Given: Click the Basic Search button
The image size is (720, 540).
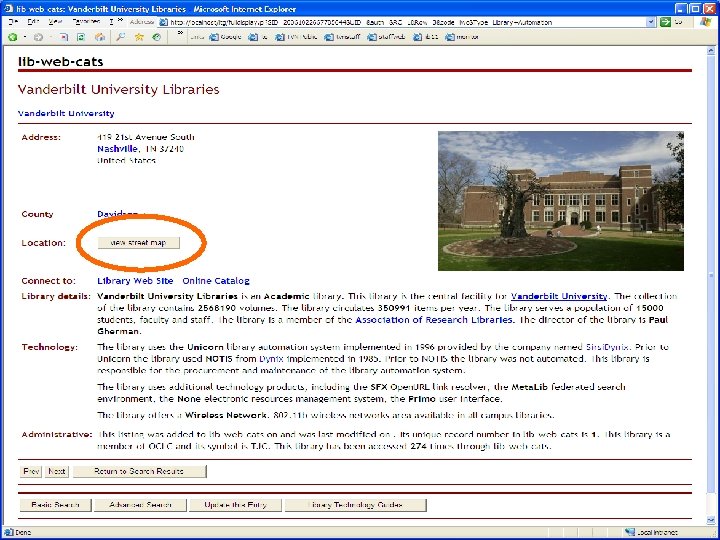Looking at the screenshot, I should point(56,505).
